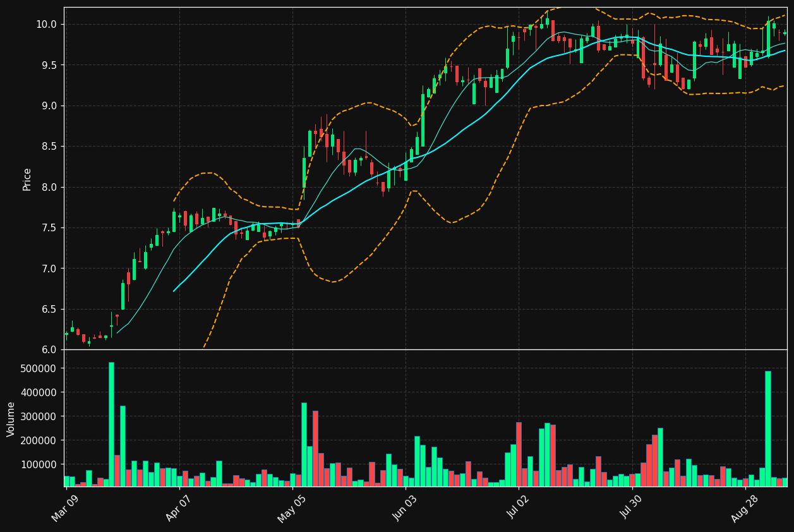Click the 400000 volume tick label
This screenshot has height=532, width=794.
(39, 392)
